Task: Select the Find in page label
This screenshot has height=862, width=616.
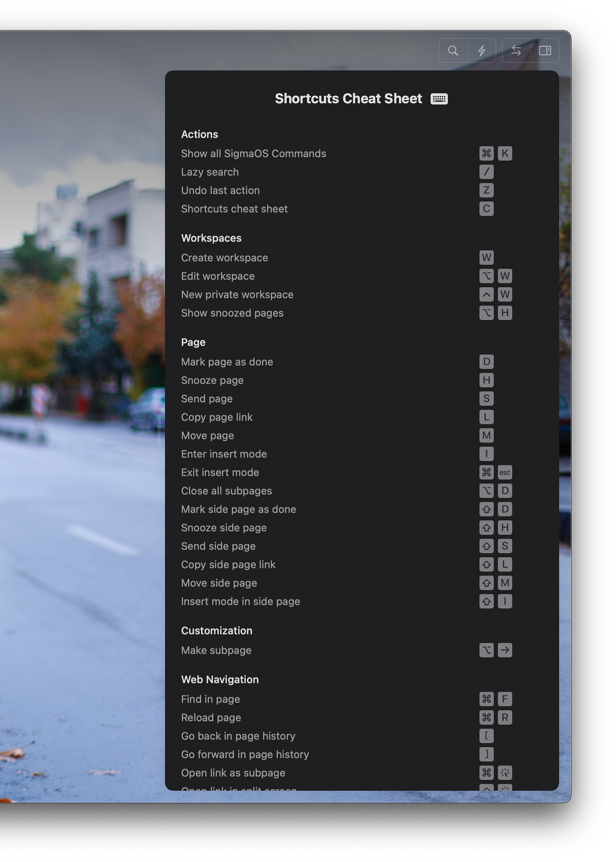Action: tap(211, 699)
